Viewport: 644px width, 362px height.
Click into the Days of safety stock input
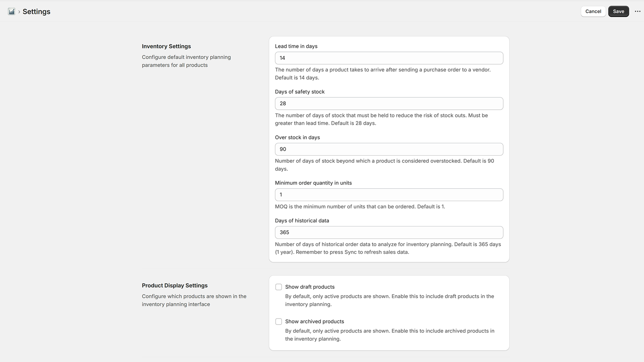(x=389, y=103)
